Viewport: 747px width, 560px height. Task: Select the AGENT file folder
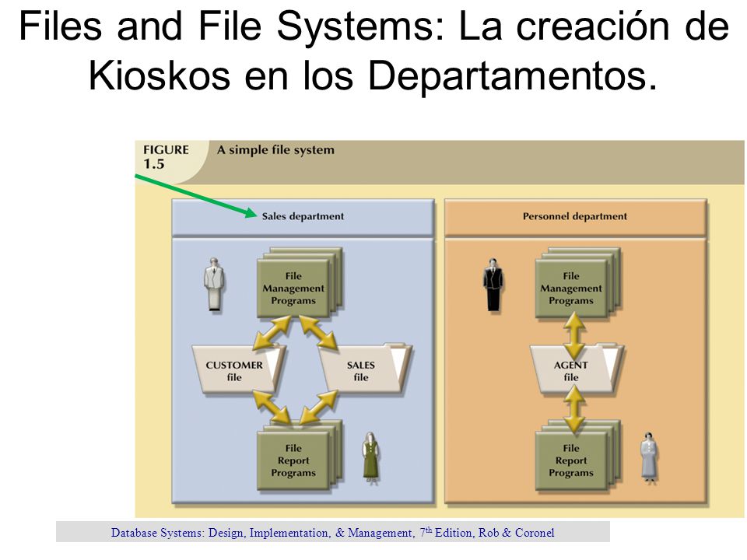(x=577, y=369)
